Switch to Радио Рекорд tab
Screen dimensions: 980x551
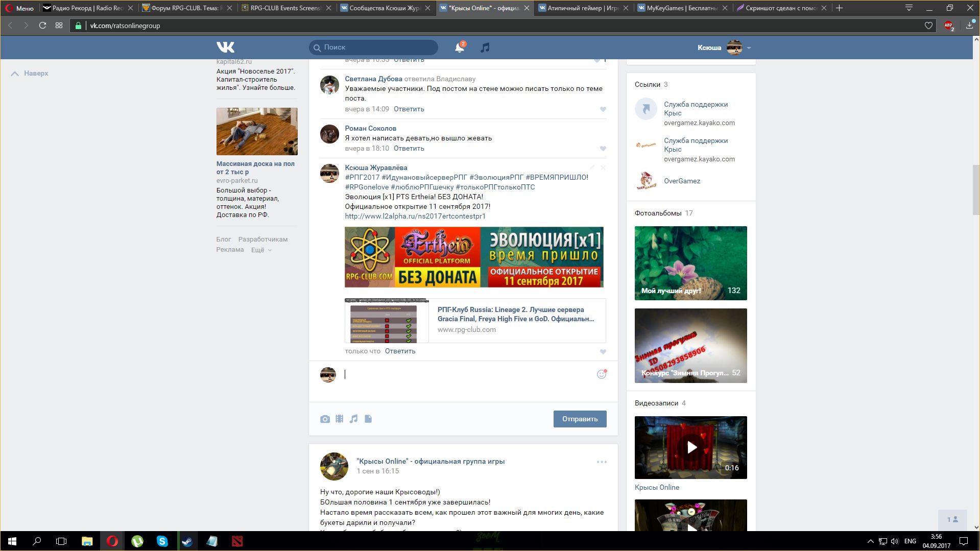[x=88, y=8]
